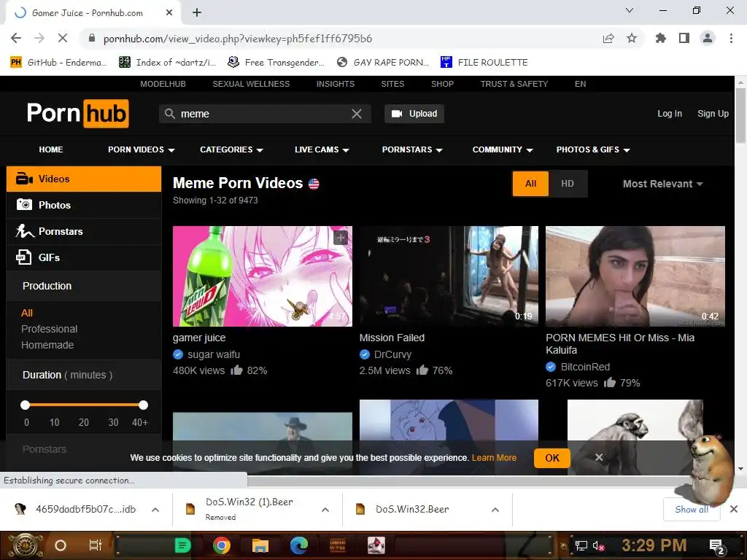Open the GitHub - Enderma... bookmark
747x560 pixels.
tap(58, 63)
